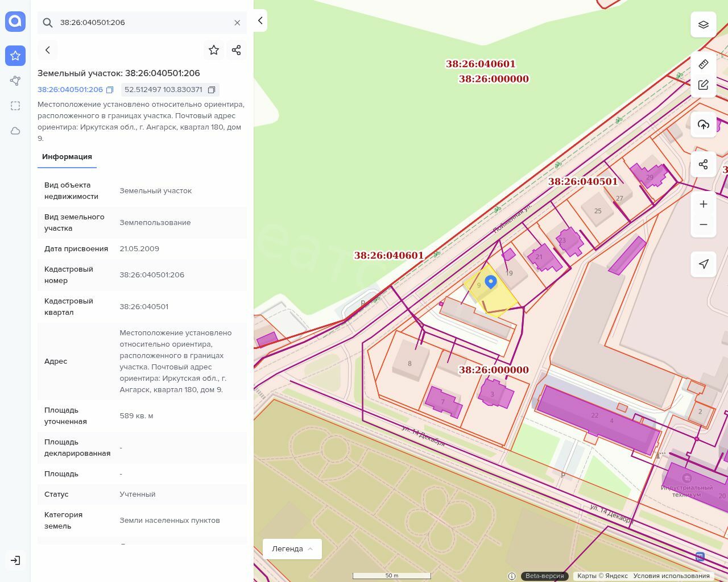
Task: Open the map layers button
Action: pos(704,24)
